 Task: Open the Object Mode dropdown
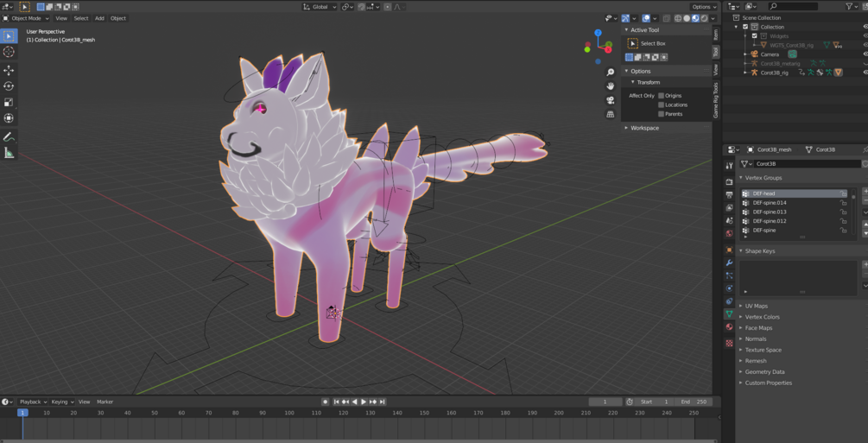26,18
